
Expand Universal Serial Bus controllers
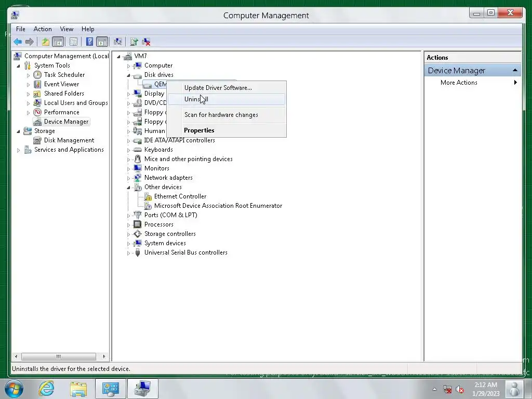coord(129,253)
